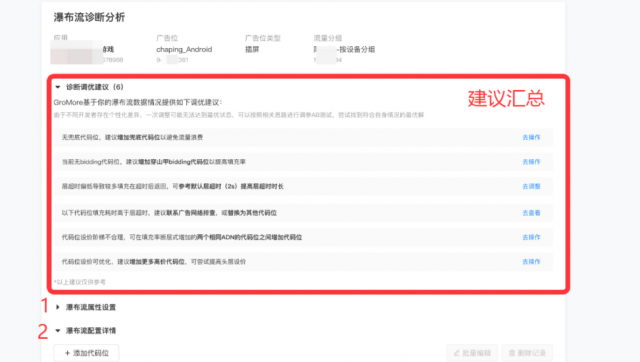640x362 pixels.
Task: Click 去操作 for the 无兜底代码位 suggestion
Action: pos(531,137)
